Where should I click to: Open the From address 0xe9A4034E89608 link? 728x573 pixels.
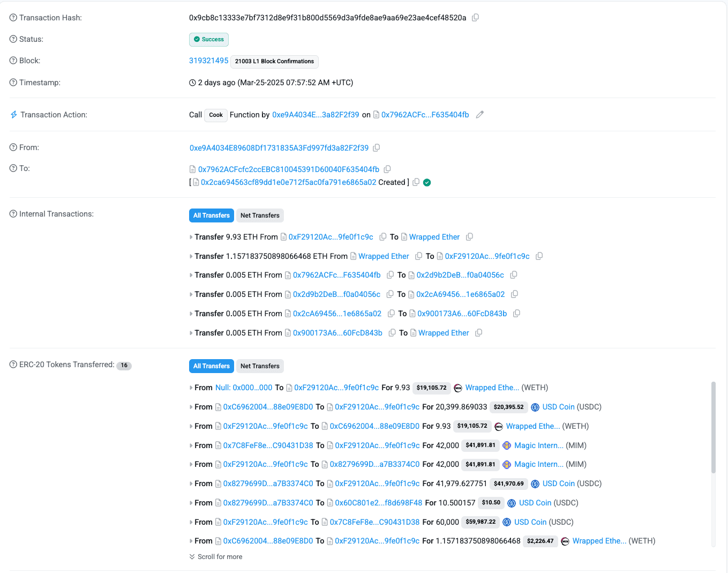[x=279, y=148]
